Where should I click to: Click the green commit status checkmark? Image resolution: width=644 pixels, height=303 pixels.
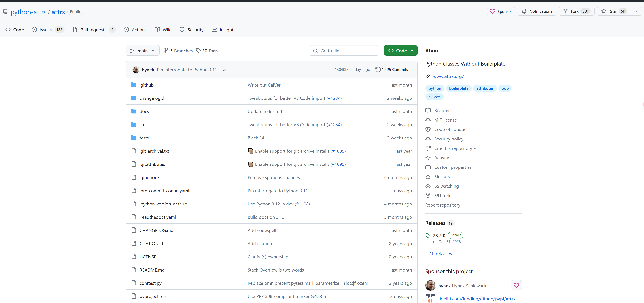coord(224,70)
